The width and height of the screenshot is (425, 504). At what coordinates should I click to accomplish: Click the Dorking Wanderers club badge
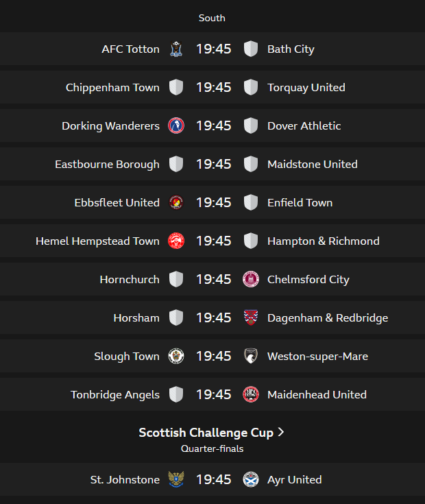click(x=176, y=125)
